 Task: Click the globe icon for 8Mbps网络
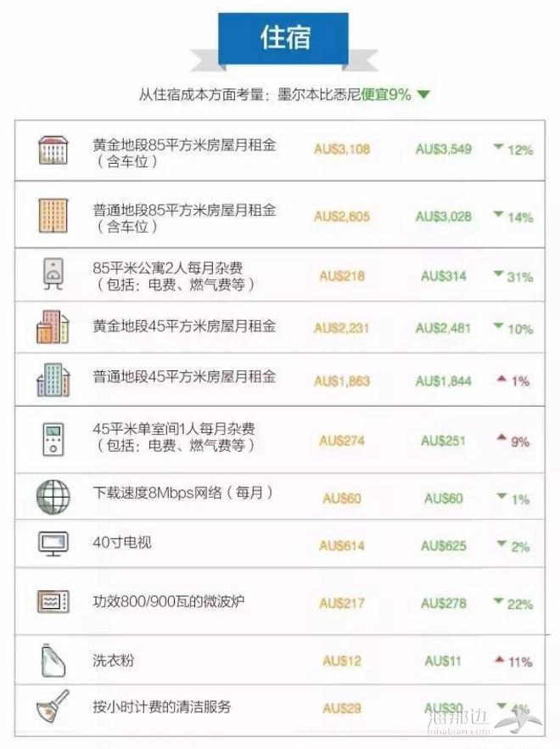tap(53, 498)
